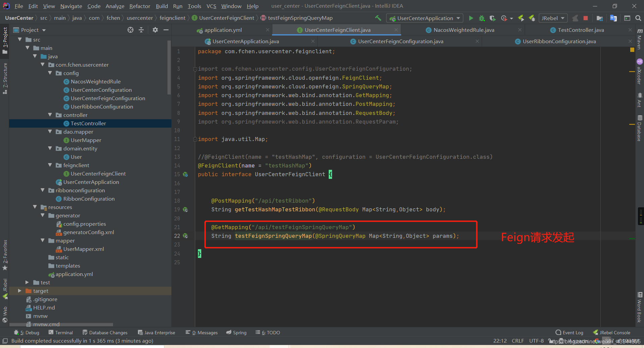The width and height of the screenshot is (644, 348).
Task: Toggle the 5: Debug tool window
Action: coord(26,333)
